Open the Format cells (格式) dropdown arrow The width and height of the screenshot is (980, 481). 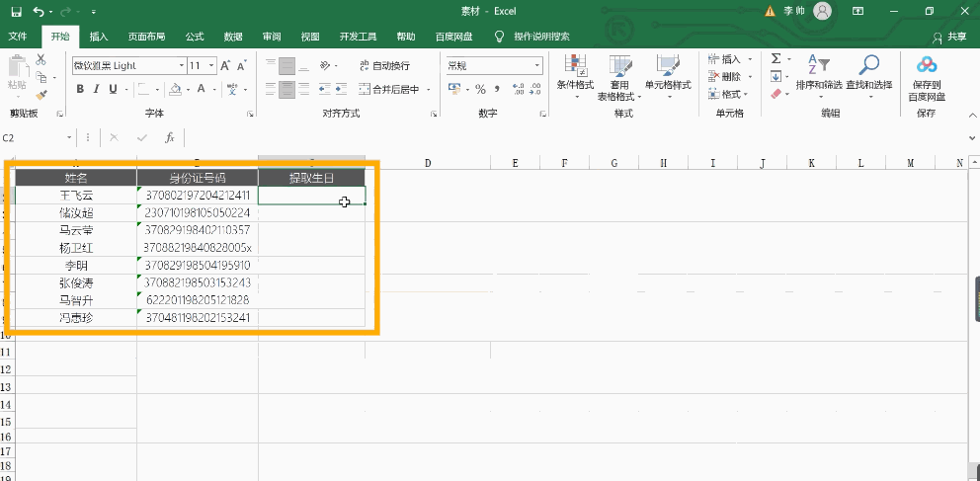[x=746, y=95]
